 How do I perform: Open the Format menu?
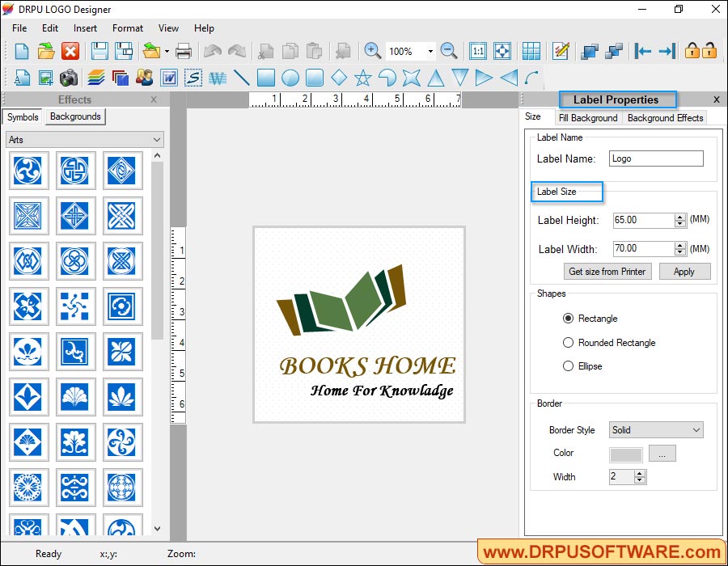pyautogui.click(x=127, y=27)
